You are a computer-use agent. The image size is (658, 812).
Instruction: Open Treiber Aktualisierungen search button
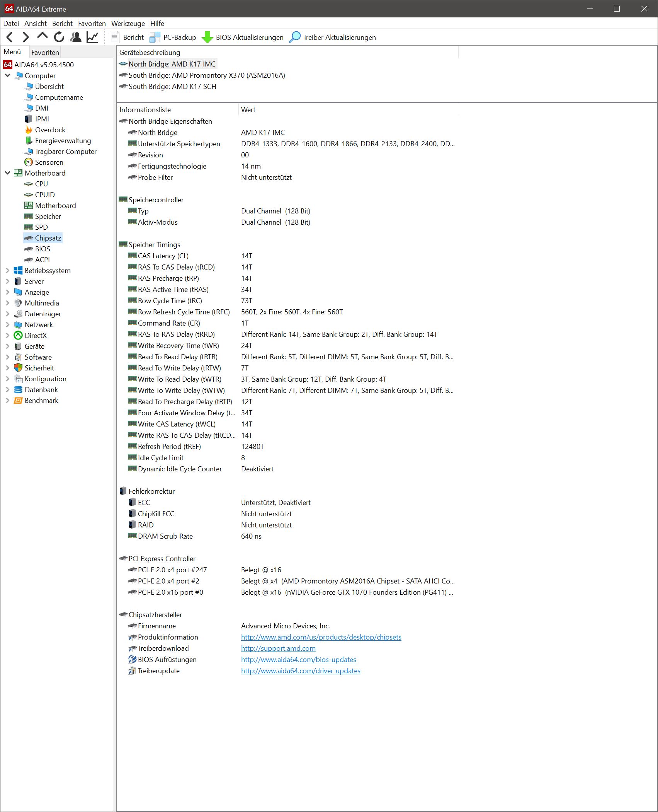[x=333, y=37]
